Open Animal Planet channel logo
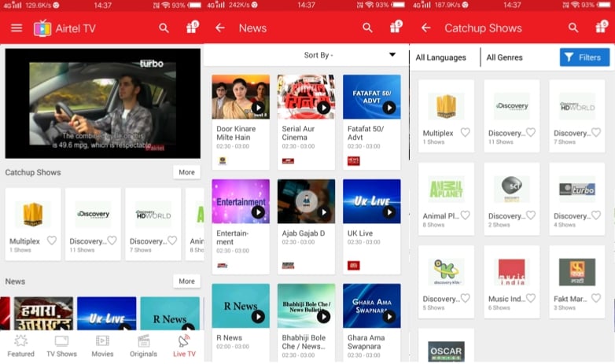The height and width of the screenshot is (364, 615). click(446, 189)
